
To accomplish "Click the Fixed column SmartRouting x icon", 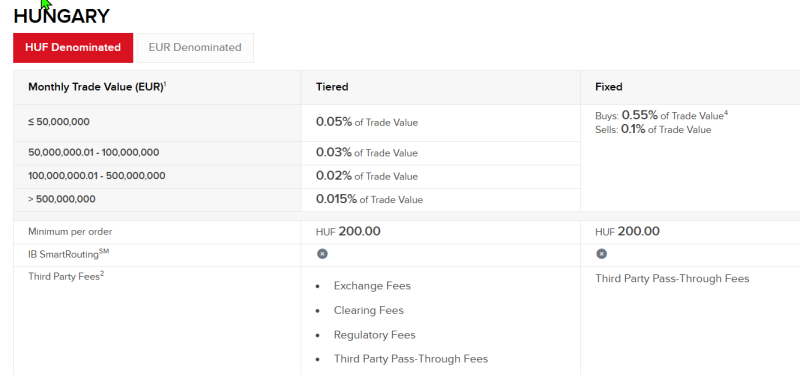I will click(x=602, y=254).
